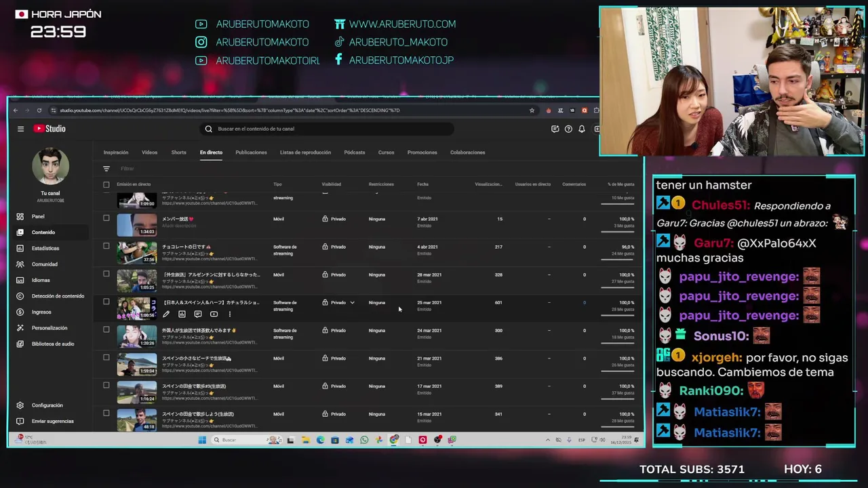Viewport: 868px width, 488px height.
Task: Switch to the Publicaciones tab
Action: click(251, 152)
